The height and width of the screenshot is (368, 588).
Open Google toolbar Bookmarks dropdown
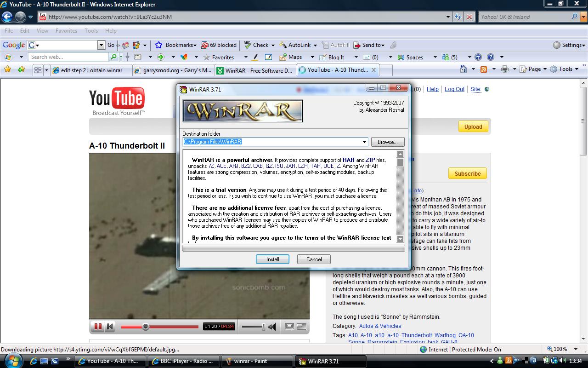(176, 45)
